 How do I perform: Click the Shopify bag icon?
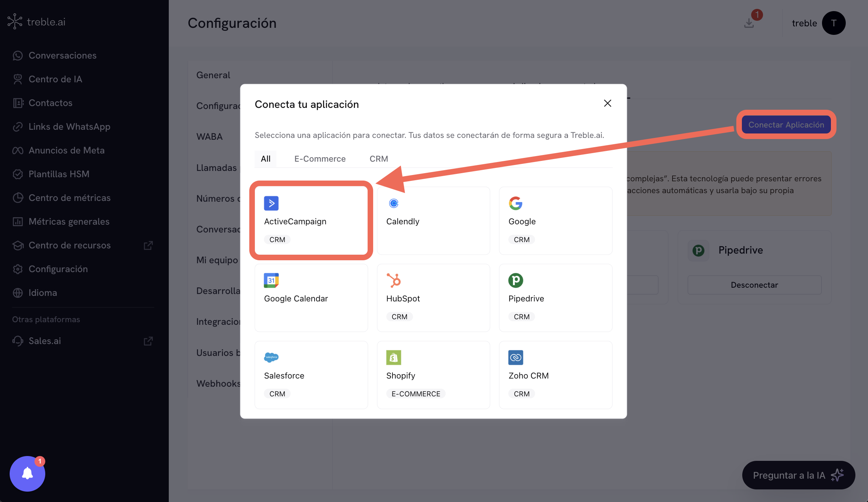pyautogui.click(x=394, y=357)
